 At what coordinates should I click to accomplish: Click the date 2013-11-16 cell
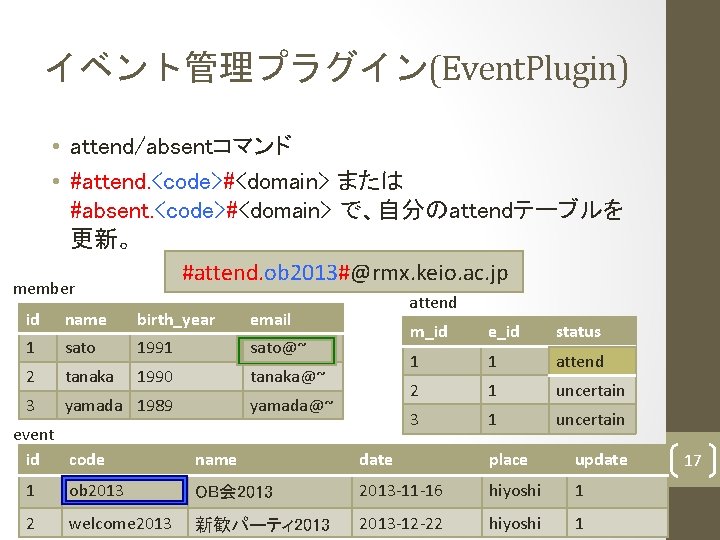coord(417,491)
